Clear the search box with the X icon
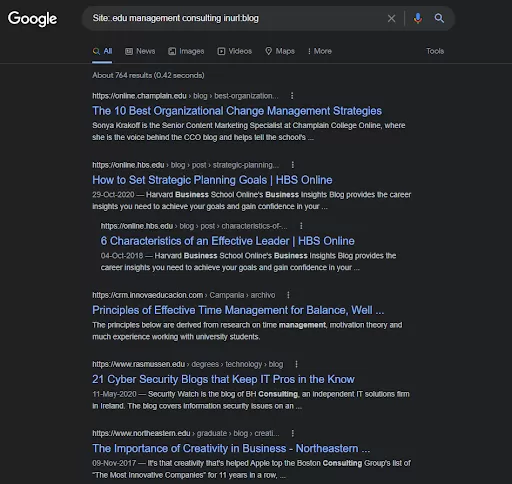 click(x=391, y=18)
